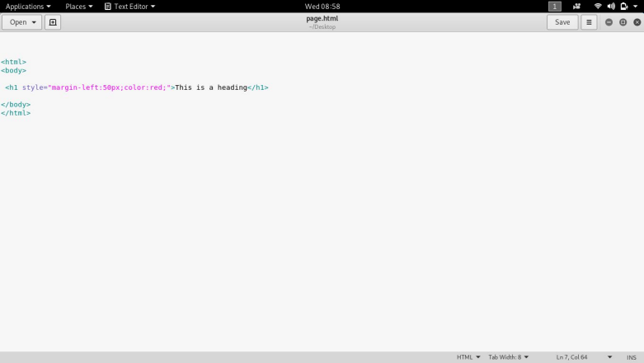Open the Places menu

79,6
